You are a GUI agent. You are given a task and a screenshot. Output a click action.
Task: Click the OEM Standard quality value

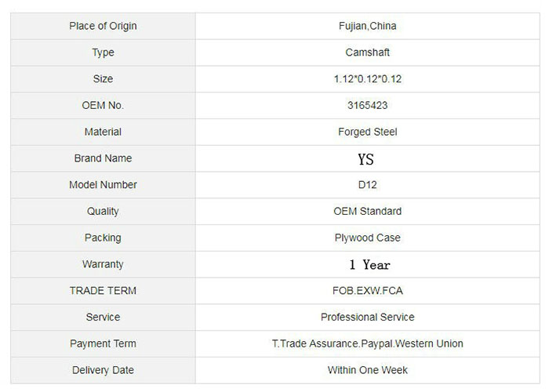click(367, 211)
